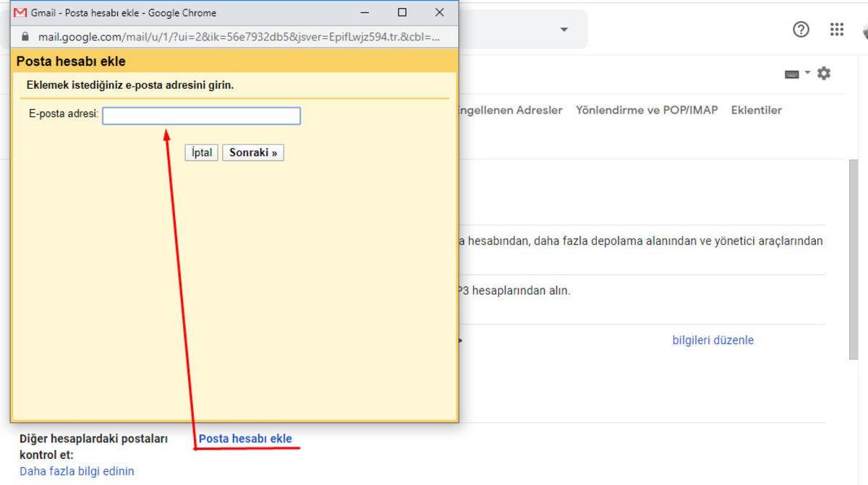Screen dimensions: 868x485
Task: Click the Google profile avatar
Action: coord(865,31)
